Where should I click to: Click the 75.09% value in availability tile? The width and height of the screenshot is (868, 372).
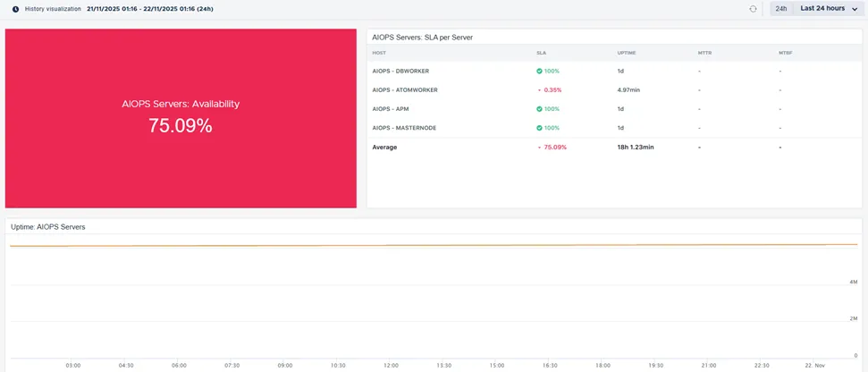(x=181, y=126)
